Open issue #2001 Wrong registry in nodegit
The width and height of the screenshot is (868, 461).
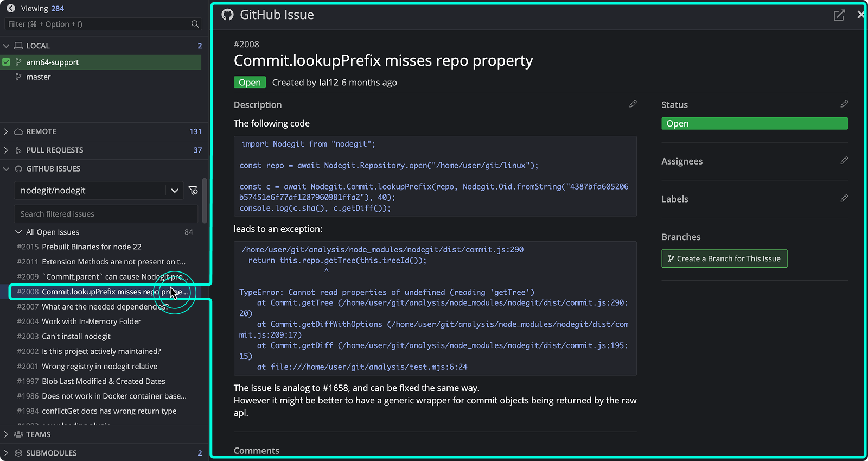(87, 367)
